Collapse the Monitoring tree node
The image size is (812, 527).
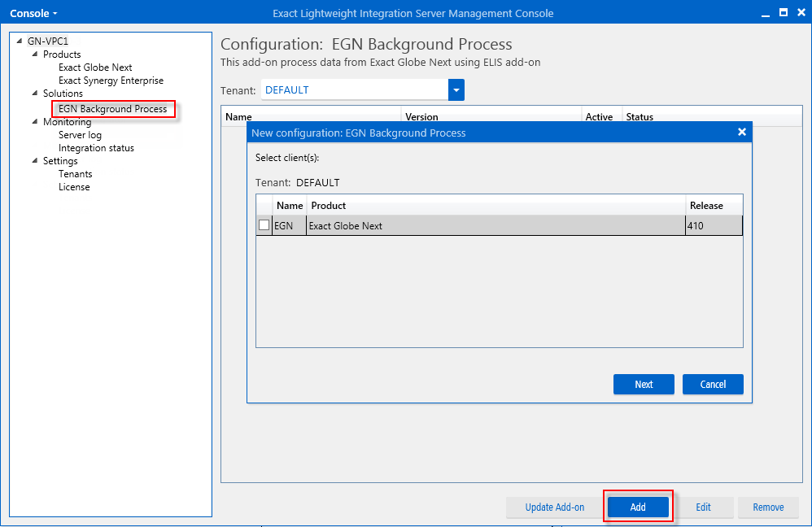[x=35, y=122]
